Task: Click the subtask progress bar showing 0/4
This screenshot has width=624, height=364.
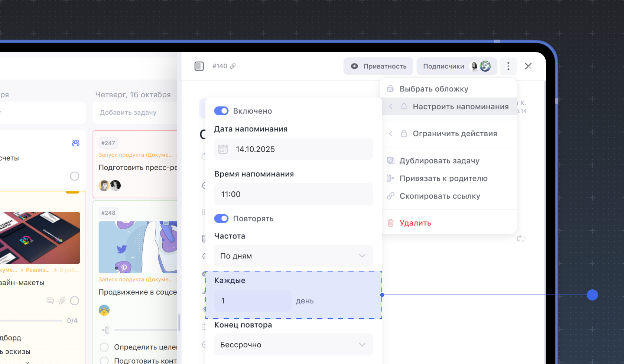Action: pyautogui.click(x=32, y=321)
